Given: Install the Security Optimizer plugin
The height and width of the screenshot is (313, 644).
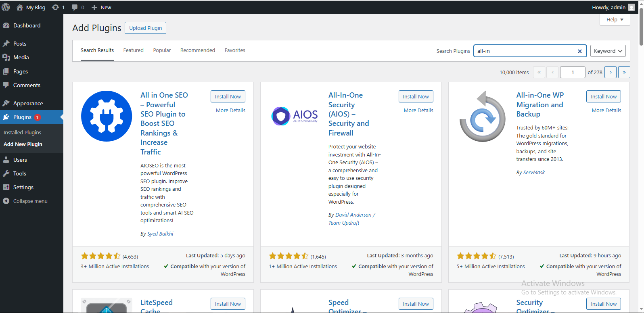Looking at the screenshot, I should [604, 304].
